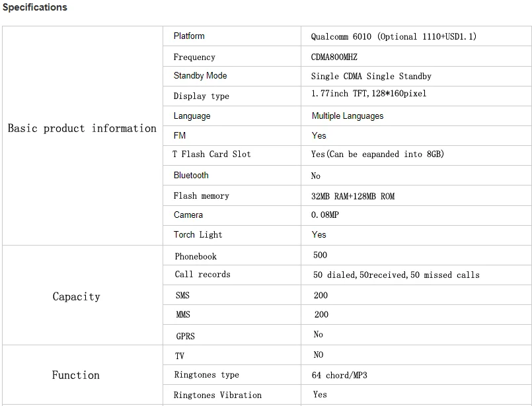Click the Basic product information cell

[x=82, y=128]
